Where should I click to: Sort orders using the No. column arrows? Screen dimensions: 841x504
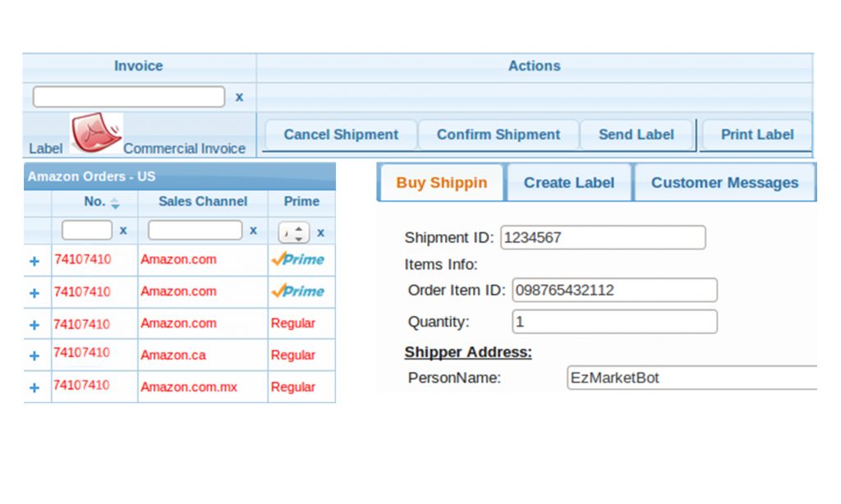[115, 204]
